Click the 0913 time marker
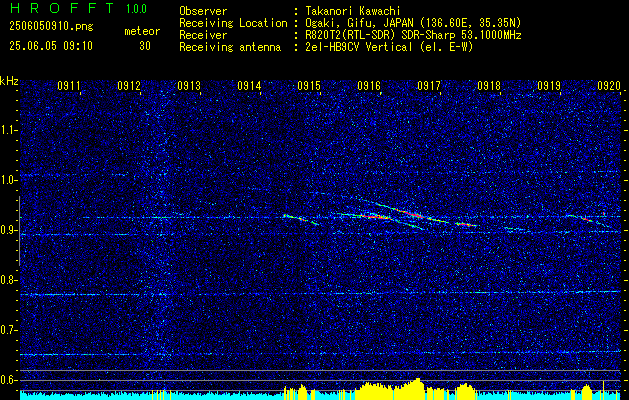Screen dimensions: 629x400 tap(189, 85)
